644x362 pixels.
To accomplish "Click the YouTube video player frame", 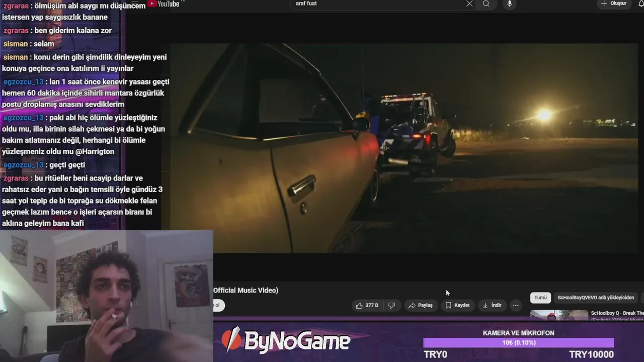I will pyautogui.click(x=404, y=148).
